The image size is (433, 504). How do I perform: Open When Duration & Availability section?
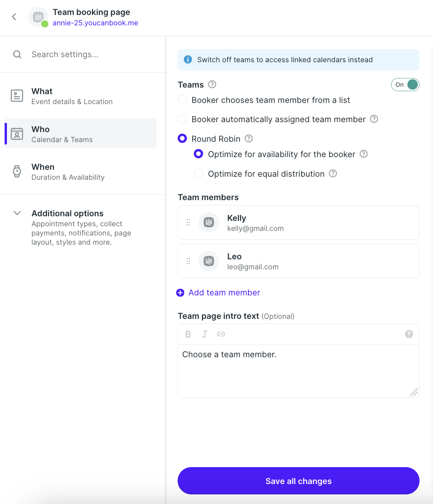click(x=81, y=172)
